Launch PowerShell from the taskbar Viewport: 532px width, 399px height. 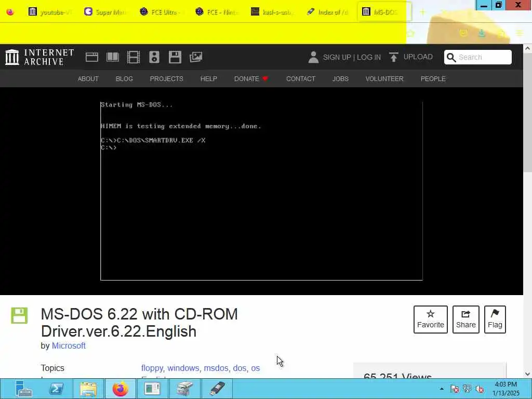click(x=56, y=389)
